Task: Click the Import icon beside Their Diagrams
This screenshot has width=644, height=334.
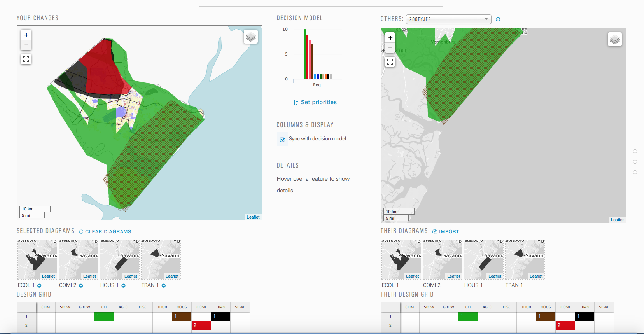Action: [x=435, y=232]
